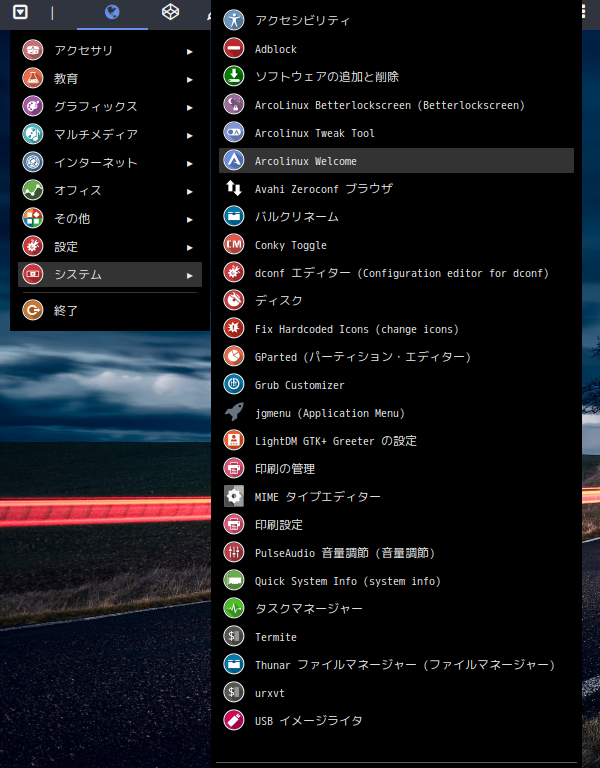The width and height of the screenshot is (600, 768).
Task: Launch Adblock entry
Action: [396, 49]
